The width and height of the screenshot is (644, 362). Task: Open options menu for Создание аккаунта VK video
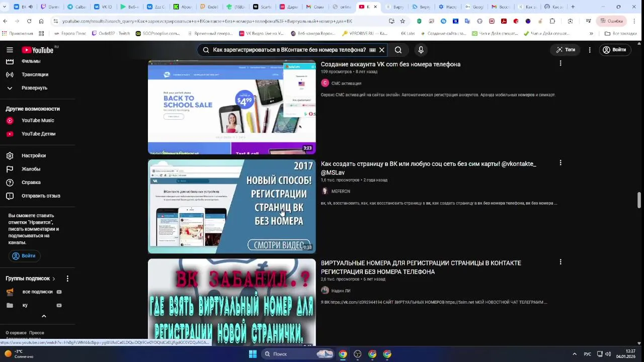click(560, 63)
